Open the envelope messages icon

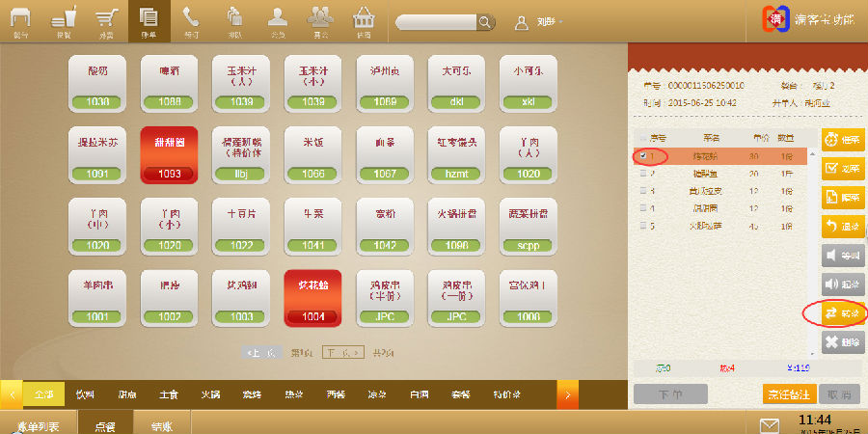click(x=770, y=424)
